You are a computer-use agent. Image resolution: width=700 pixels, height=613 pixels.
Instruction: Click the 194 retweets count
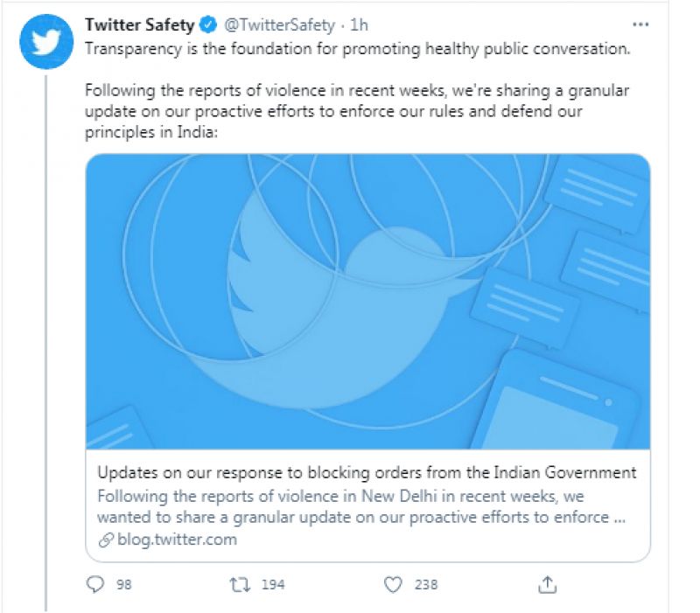click(x=273, y=584)
